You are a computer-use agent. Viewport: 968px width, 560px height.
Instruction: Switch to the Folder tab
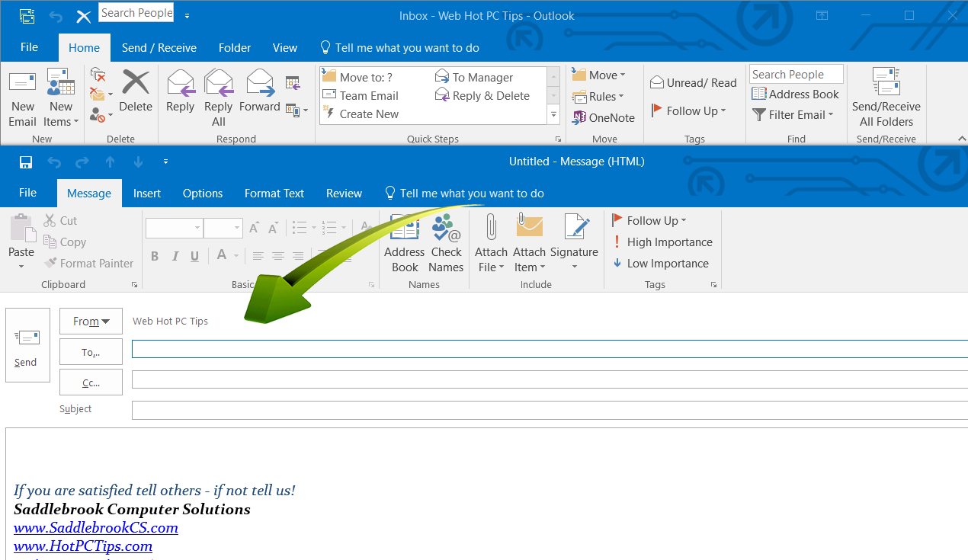(x=235, y=47)
